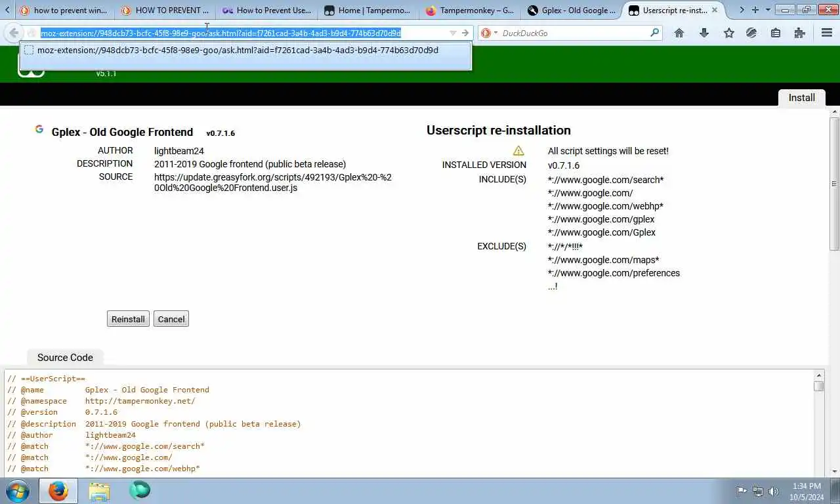Click the author name lightbeam24

tap(179, 151)
